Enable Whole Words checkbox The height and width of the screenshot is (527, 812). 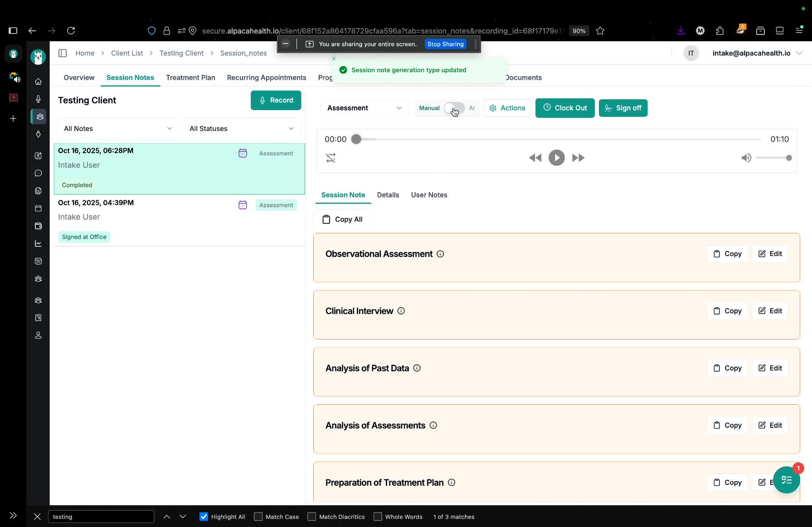[x=378, y=517]
